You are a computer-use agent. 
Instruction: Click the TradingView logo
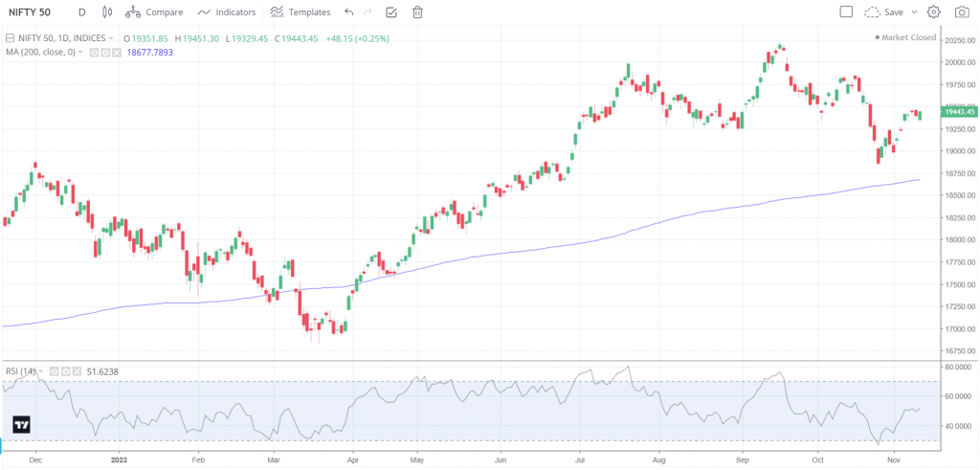tap(22, 425)
